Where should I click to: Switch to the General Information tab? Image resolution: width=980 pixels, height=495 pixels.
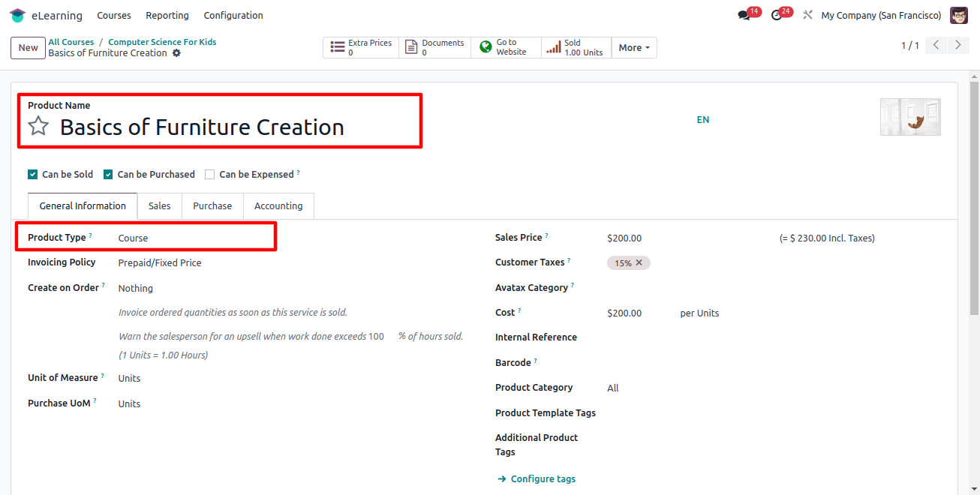(83, 206)
